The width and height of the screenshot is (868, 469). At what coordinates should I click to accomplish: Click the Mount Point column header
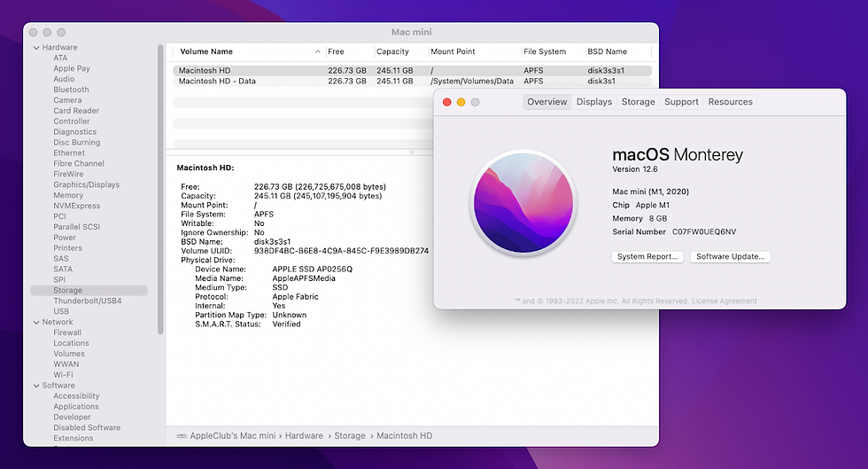[453, 51]
